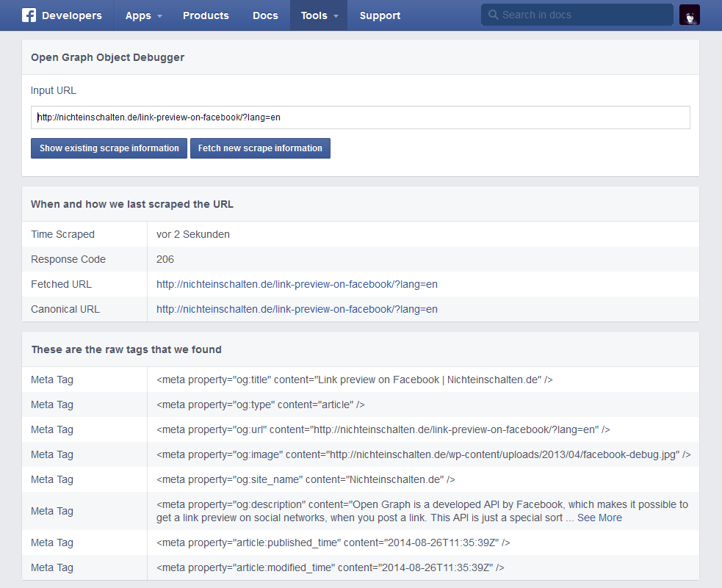Viewport: 722px width, 588px height.
Task: Click Show existing scrape information button
Action: click(109, 148)
